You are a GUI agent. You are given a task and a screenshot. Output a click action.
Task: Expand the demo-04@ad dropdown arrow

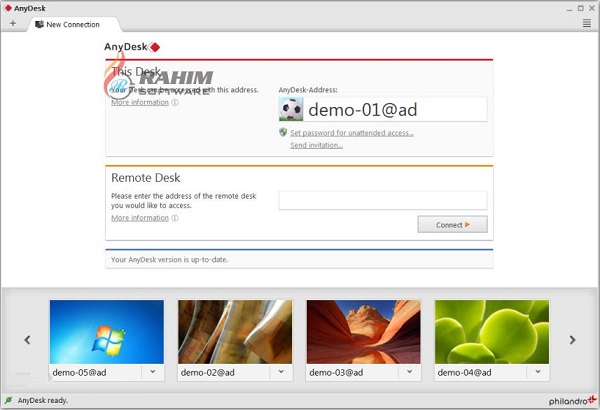click(538, 372)
